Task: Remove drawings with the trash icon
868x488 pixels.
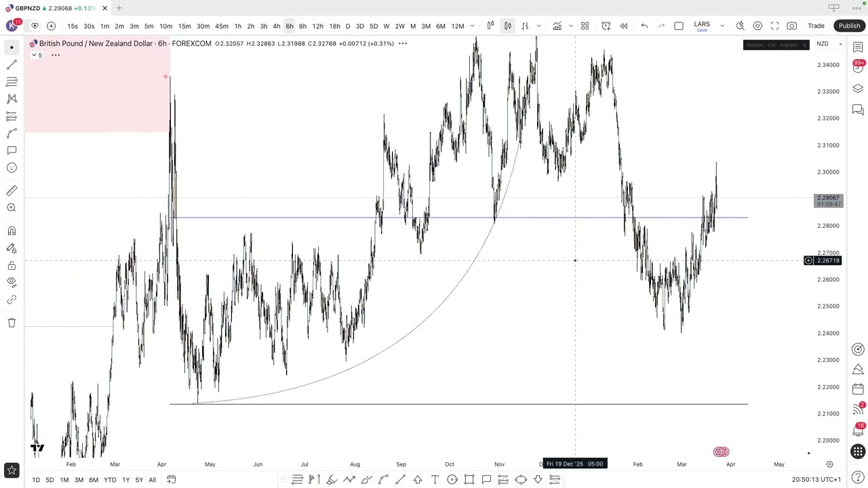Action: tap(12, 323)
